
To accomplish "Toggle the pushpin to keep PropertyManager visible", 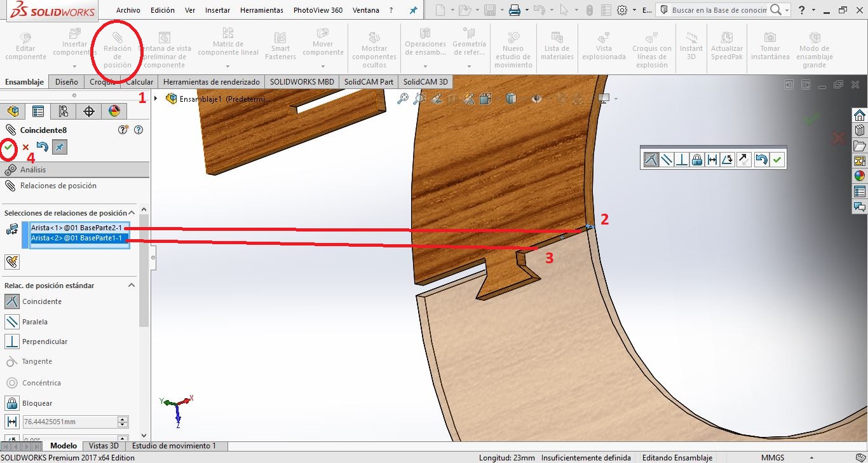I will tap(59, 148).
